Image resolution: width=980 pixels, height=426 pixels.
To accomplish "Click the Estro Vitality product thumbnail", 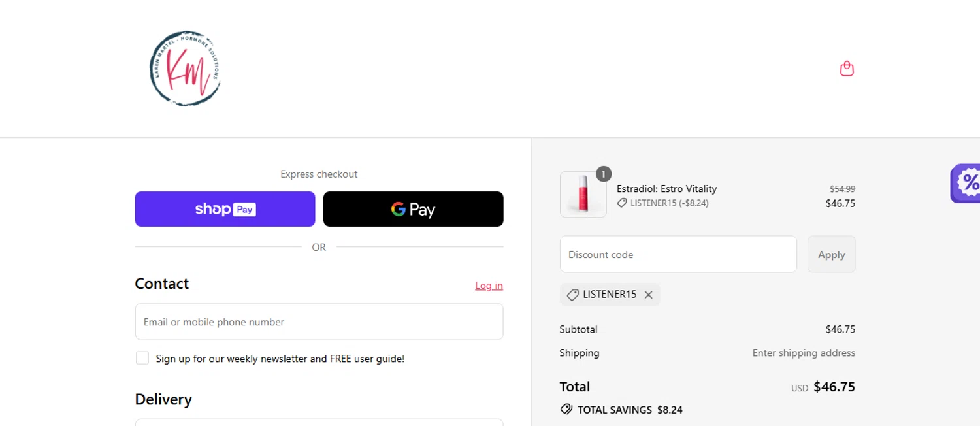I will click(x=583, y=195).
